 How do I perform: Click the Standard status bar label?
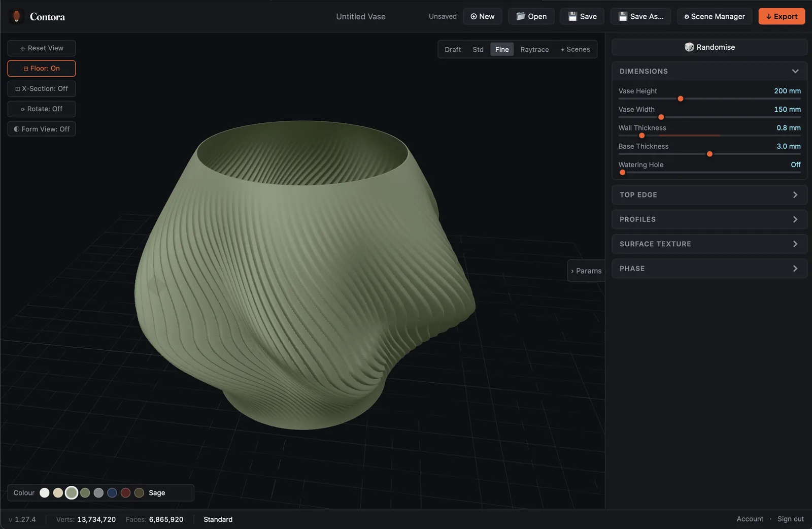coord(218,519)
